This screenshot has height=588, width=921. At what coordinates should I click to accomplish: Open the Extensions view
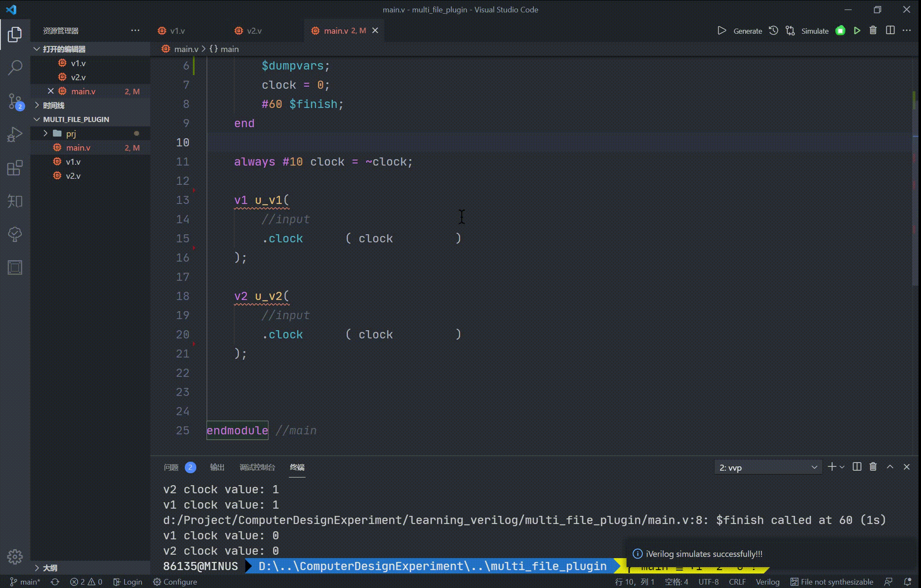pos(15,169)
